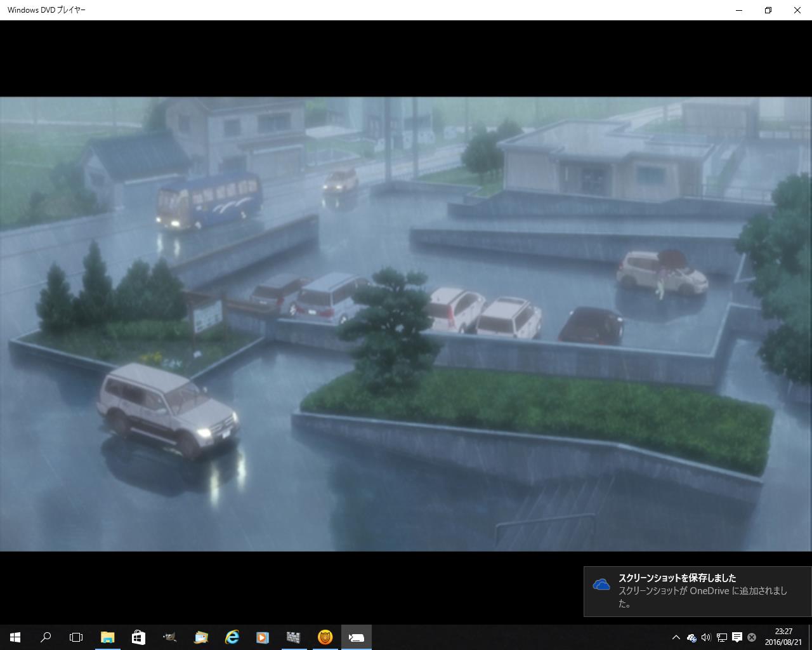Open the clock showing 23:27
Image resolution: width=812 pixels, height=650 pixels.
coord(783,637)
